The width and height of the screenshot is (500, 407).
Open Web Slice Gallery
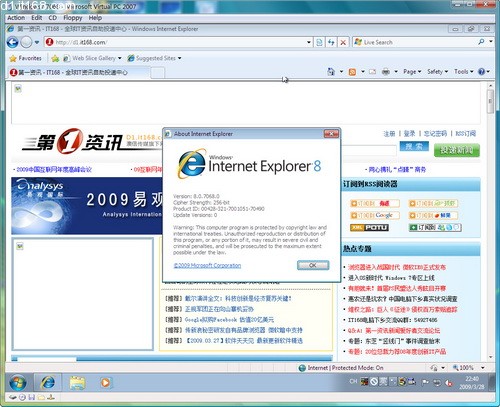tap(92, 58)
